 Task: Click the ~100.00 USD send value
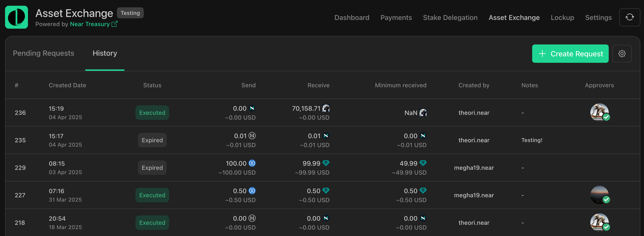(x=237, y=173)
